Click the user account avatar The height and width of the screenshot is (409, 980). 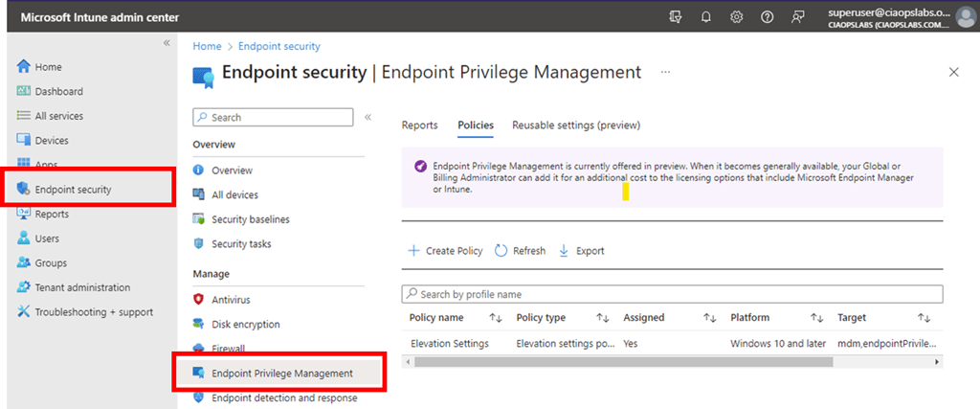click(963, 17)
